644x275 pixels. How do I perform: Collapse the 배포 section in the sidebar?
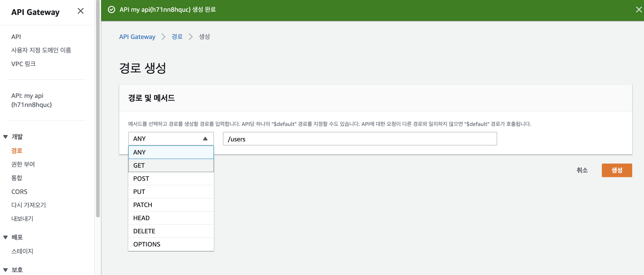coord(5,237)
